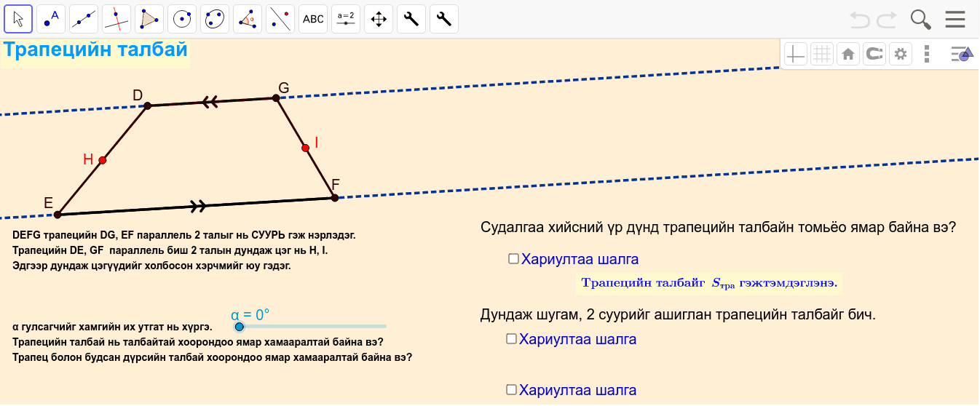Viewport: 980px width, 406px height.
Task: Select the ABC text tool
Action: [313, 19]
